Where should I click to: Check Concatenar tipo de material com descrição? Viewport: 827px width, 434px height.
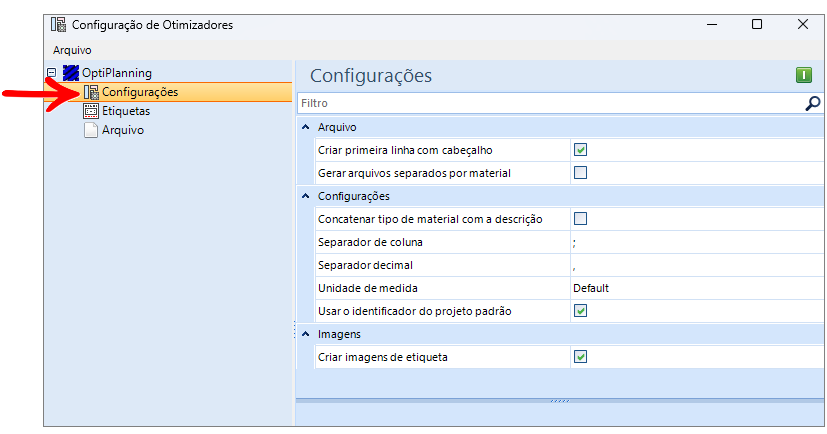point(580,219)
